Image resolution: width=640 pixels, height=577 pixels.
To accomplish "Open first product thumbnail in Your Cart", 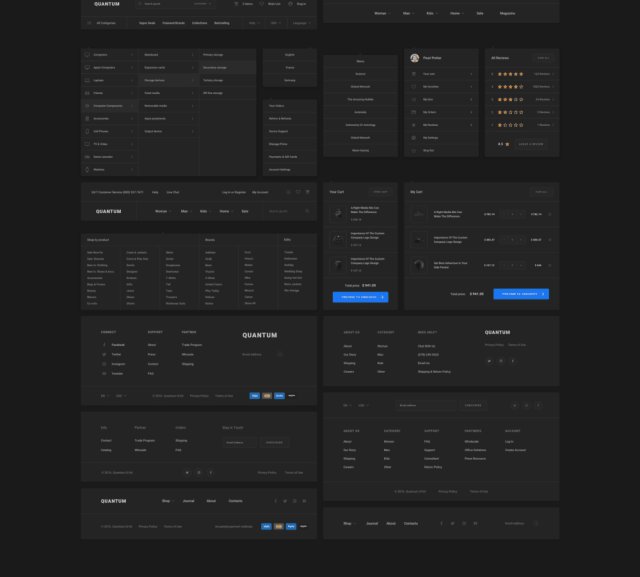I will pos(338,213).
